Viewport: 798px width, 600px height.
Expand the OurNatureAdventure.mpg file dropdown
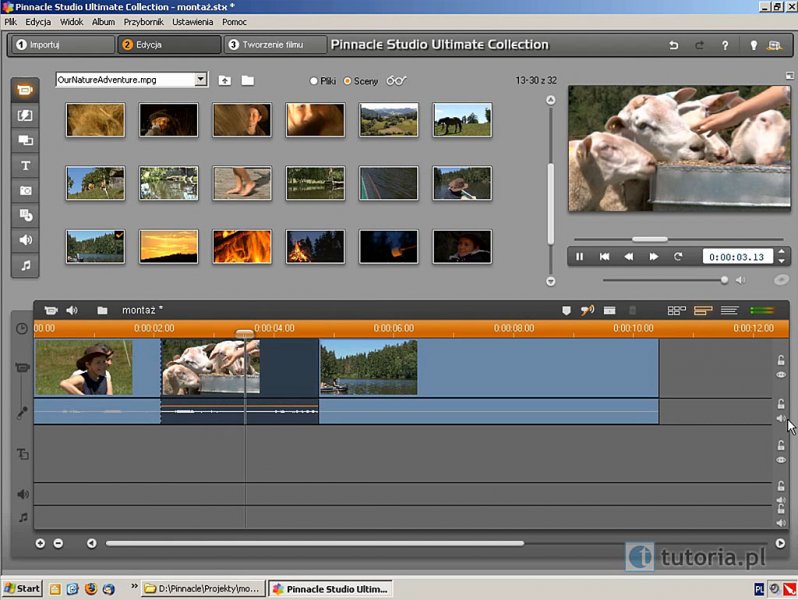(x=201, y=80)
